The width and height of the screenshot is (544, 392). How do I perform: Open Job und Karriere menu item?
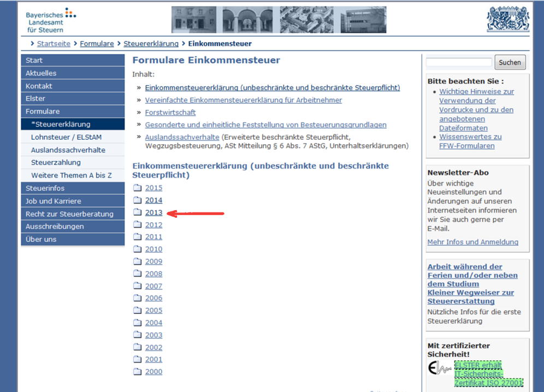pyautogui.click(x=73, y=201)
